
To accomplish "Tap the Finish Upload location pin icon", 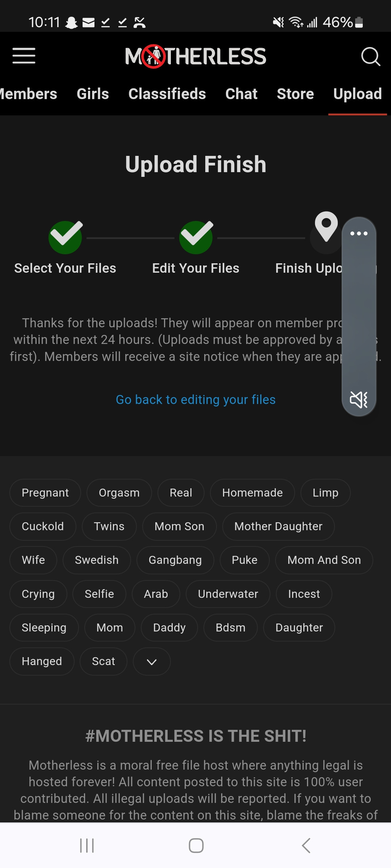I will [326, 228].
